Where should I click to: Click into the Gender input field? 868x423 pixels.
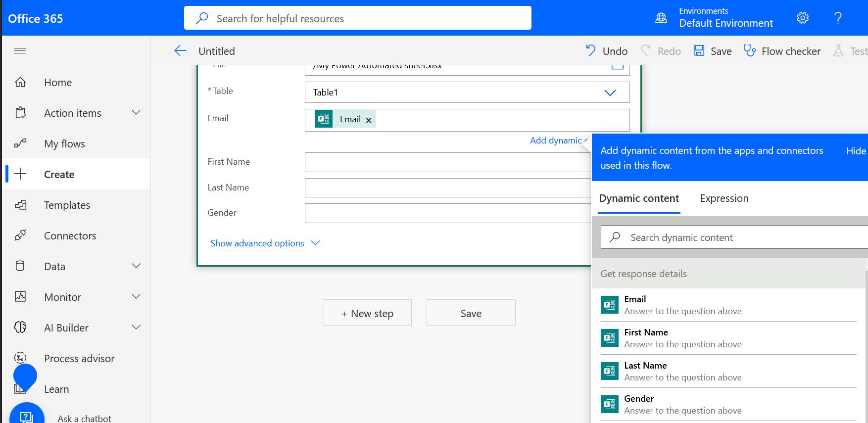coord(448,213)
